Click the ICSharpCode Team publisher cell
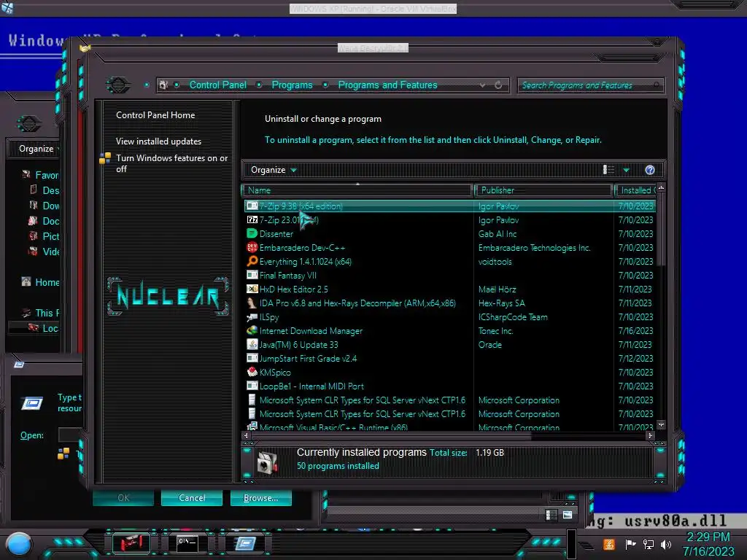This screenshot has width=747, height=560. coord(513,316)
